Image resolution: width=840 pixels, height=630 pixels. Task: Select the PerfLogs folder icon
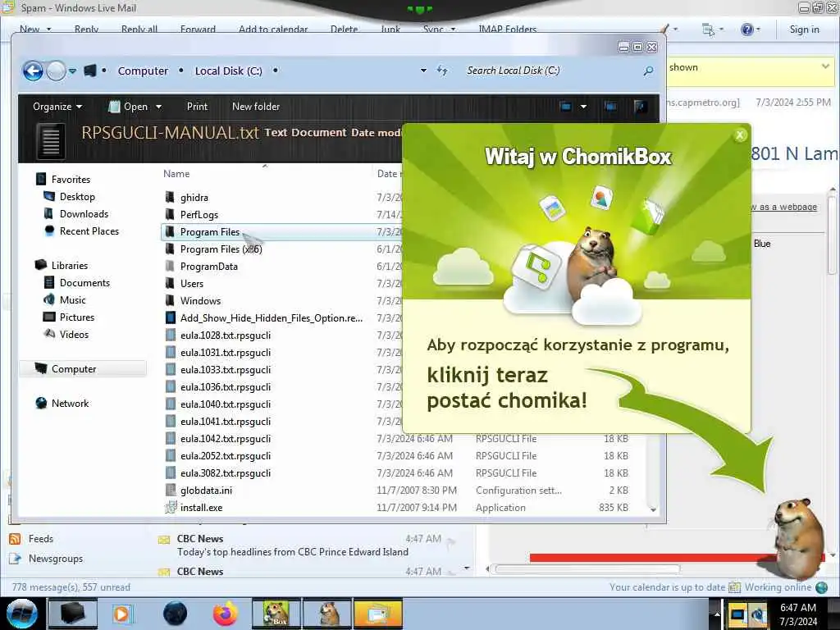tap(170, 214)
